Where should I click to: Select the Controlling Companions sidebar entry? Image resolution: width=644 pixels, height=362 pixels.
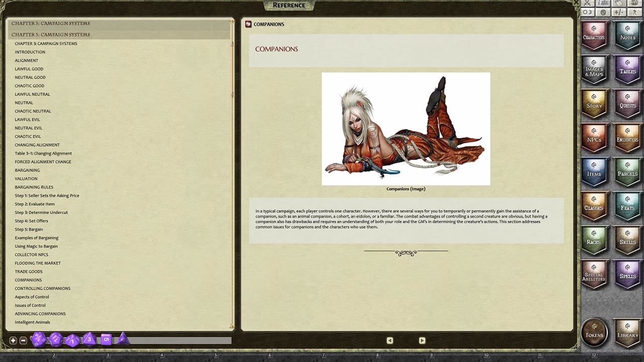tap(42, 288)
